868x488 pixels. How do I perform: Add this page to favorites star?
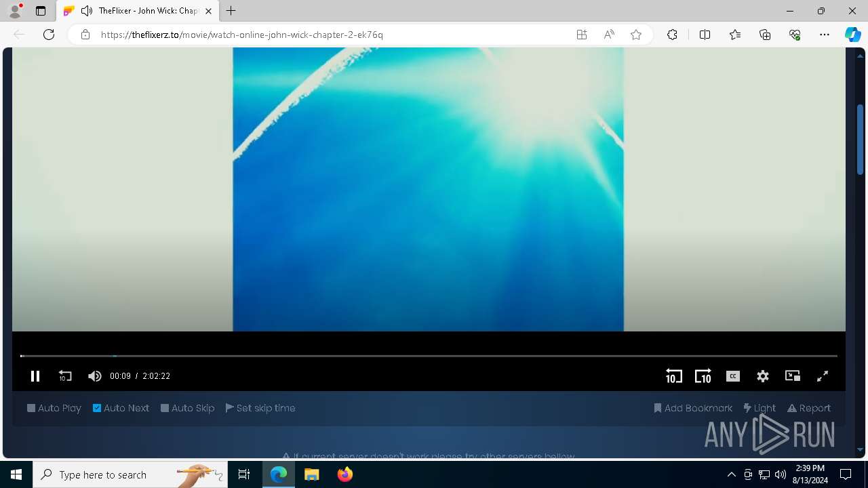click(636, 35)
